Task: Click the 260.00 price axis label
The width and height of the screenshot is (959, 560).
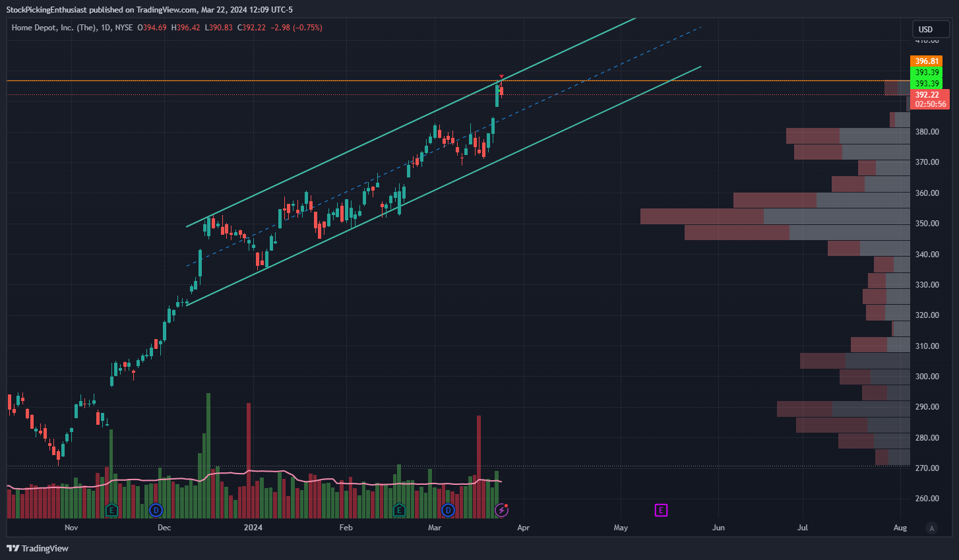Action: pos(927,499)
